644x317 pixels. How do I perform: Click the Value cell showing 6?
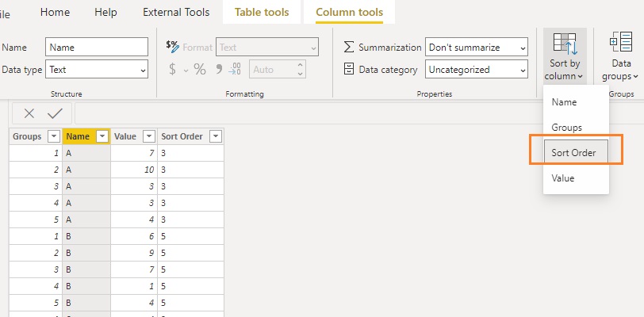134,236
